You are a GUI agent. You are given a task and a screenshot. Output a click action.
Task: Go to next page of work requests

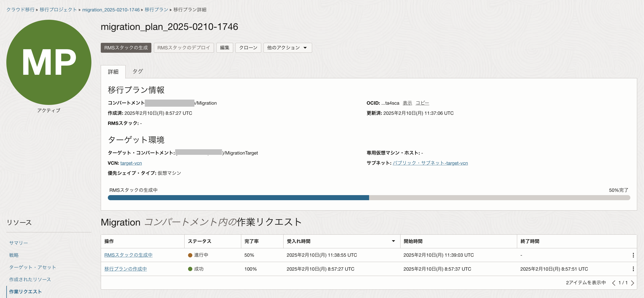pos(633,283)
